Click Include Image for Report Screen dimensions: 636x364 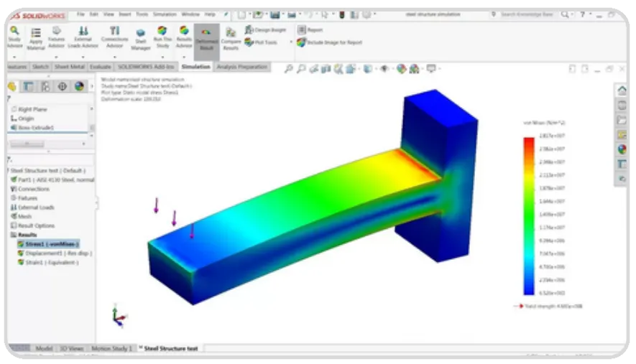point(329,42)
